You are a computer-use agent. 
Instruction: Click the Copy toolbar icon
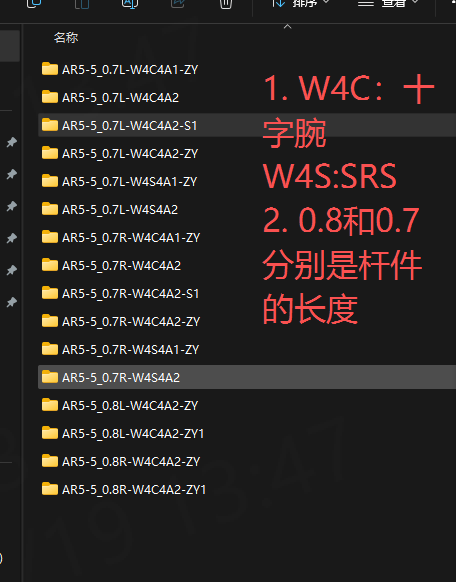tap(34, 4)
